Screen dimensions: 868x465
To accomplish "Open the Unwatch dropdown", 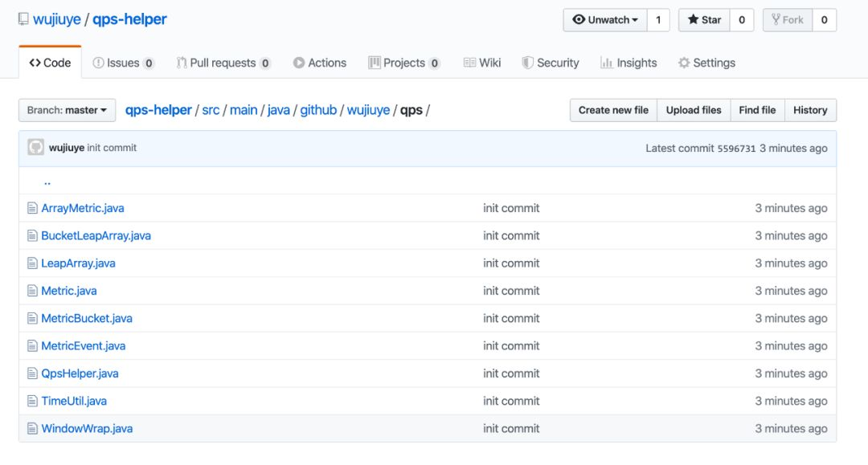I will (605, 20).
